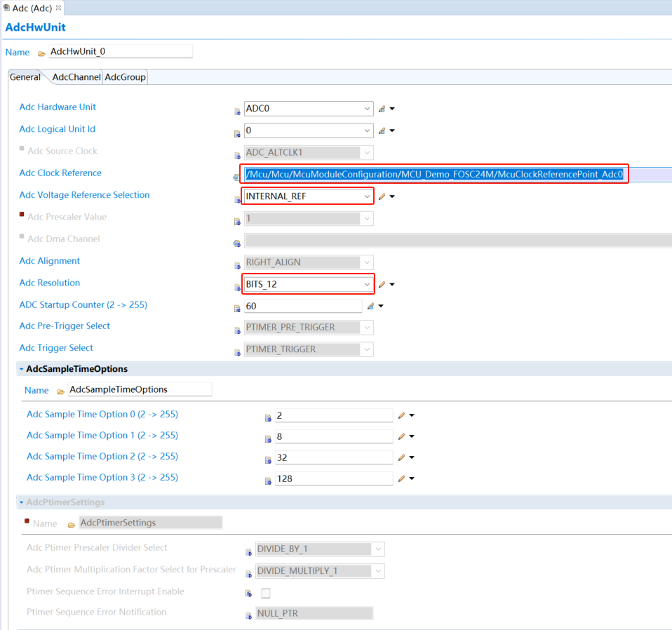The width and height of the screenshot is (672, 630).
Task: Collapse the AdcSampleTimeOptions section
Action: pos(21,369)
